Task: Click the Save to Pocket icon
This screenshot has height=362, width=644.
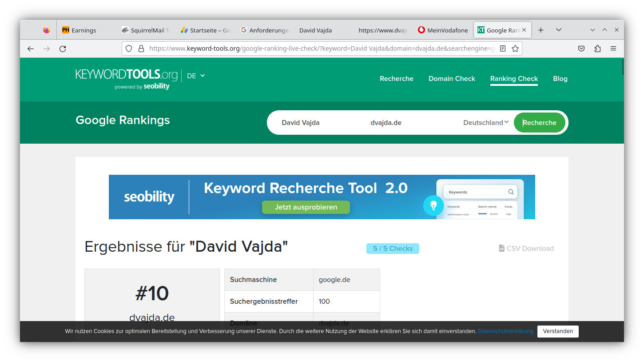Action: (x=581, y=49)
